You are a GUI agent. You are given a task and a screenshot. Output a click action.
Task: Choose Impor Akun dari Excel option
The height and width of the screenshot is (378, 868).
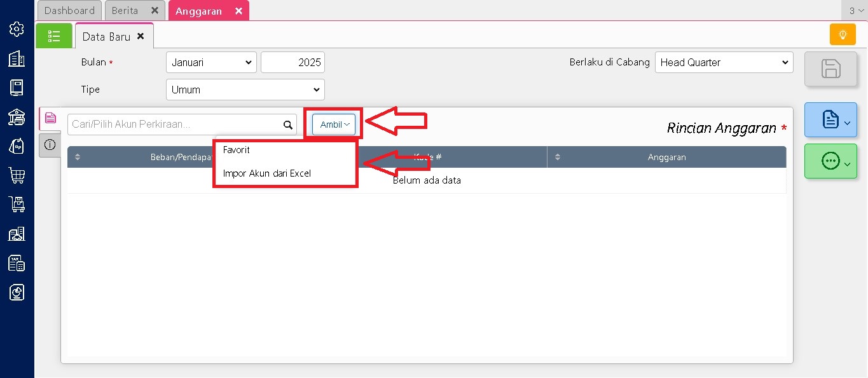(266, 173)
